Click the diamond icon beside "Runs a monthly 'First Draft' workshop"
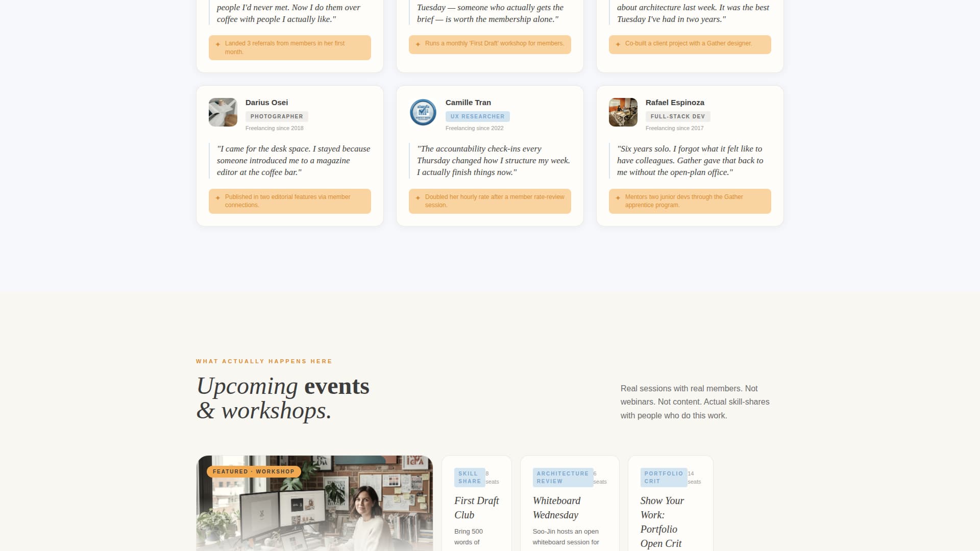The height and width of the screenshot is (551, 980). pyautogui.click(x=419, y=44)
